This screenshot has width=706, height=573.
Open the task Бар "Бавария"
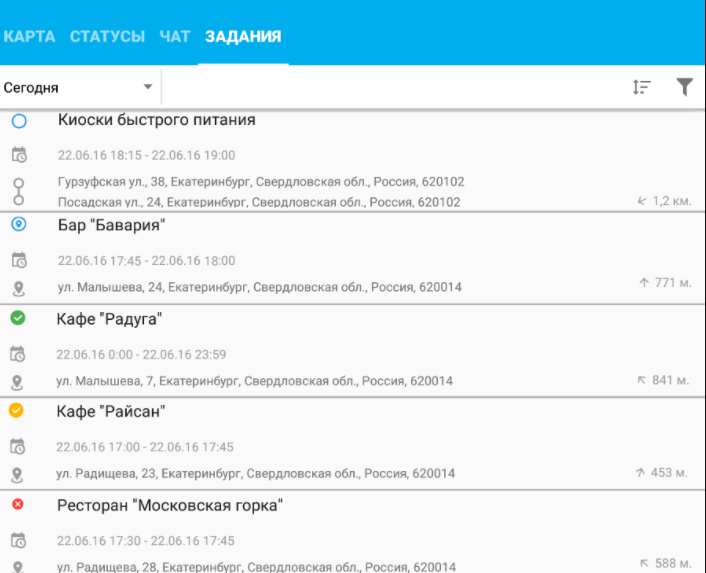(111, 225)
